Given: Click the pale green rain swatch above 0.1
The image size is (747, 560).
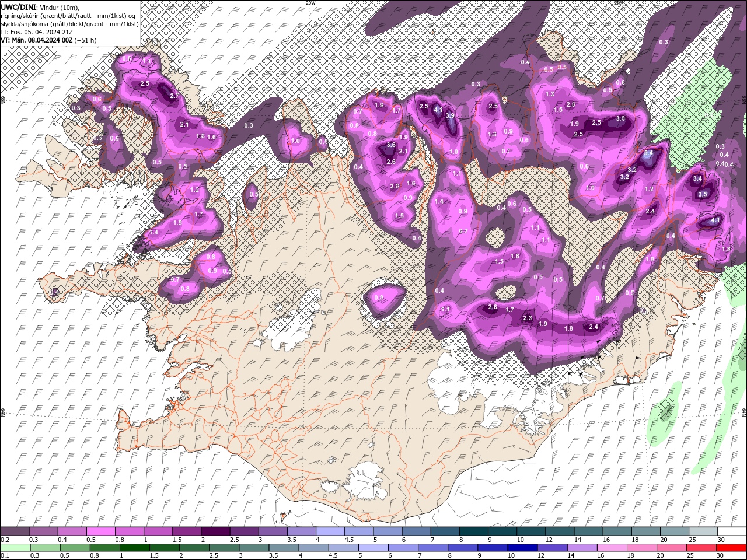Looking at the screenshot, I should [x=15, y=547].
